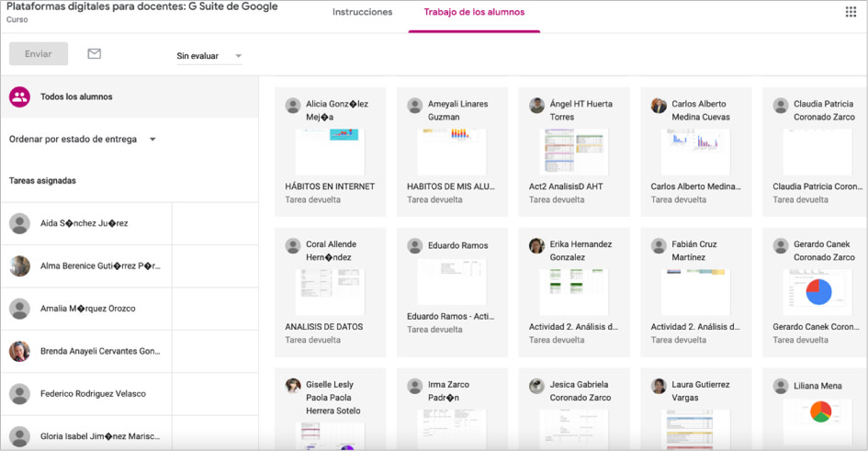Open Erika Hernandez Actividad 2 thumbnail

573,292
